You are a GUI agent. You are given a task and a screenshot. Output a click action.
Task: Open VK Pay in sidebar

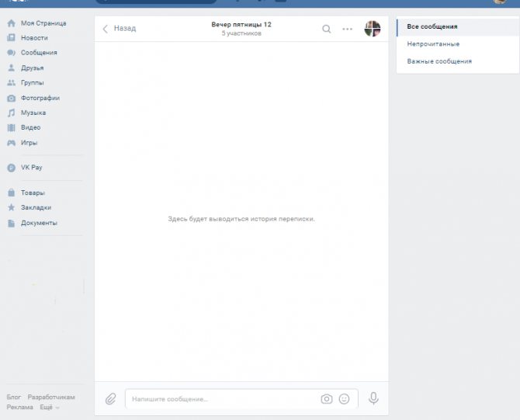point(32,168)
